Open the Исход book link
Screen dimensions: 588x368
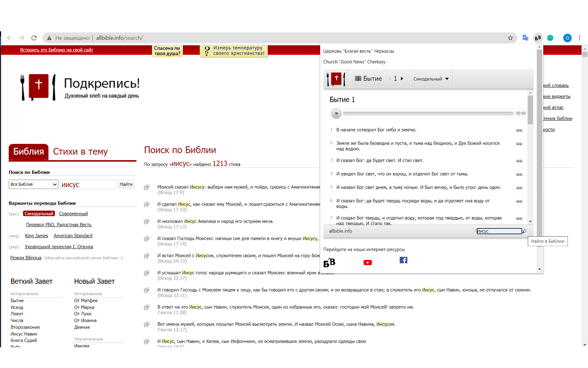[17, 307]
